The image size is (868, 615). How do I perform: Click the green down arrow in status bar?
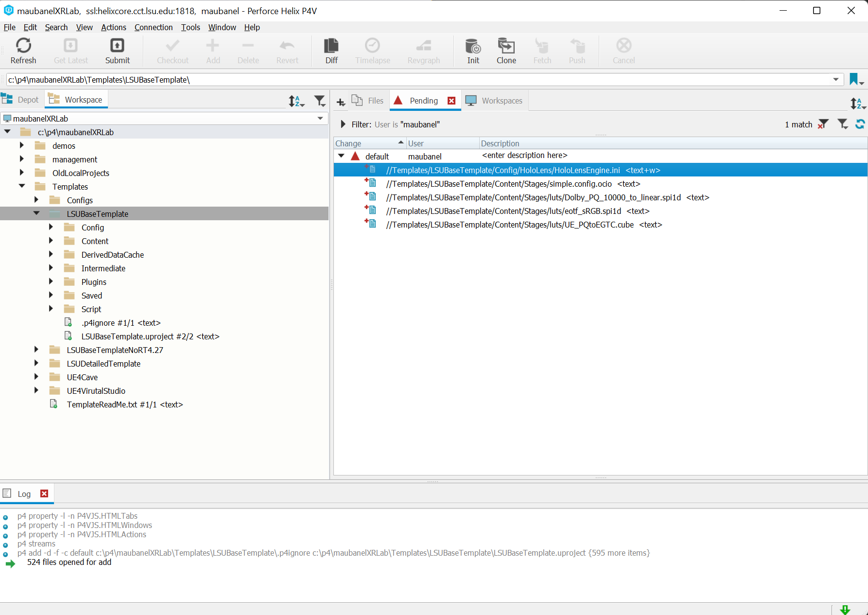pyautogui.click(x=845, y=610)
